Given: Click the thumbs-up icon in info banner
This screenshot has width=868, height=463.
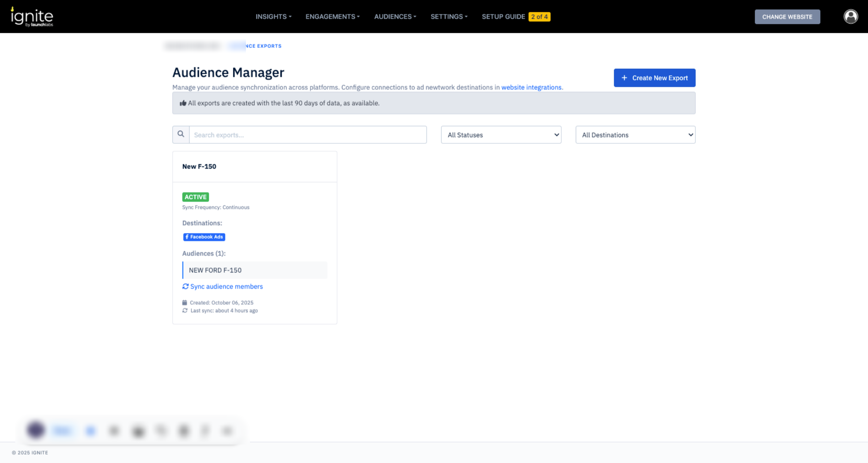Looking at the screenshot, I should (183, 103).
